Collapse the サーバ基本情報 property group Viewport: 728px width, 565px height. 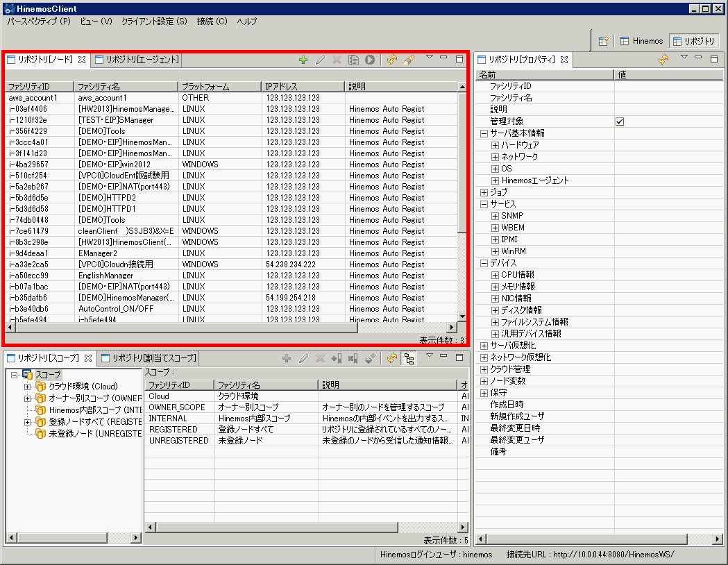click(484, 133)
